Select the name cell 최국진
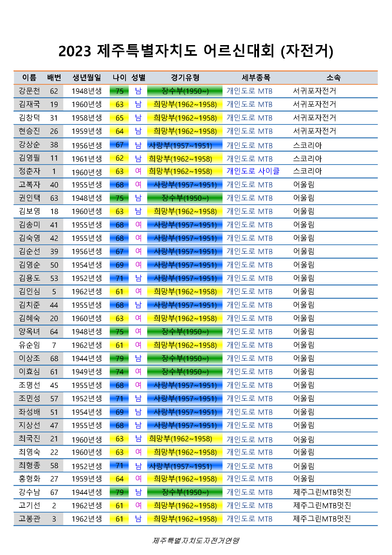 pos(29,439)
